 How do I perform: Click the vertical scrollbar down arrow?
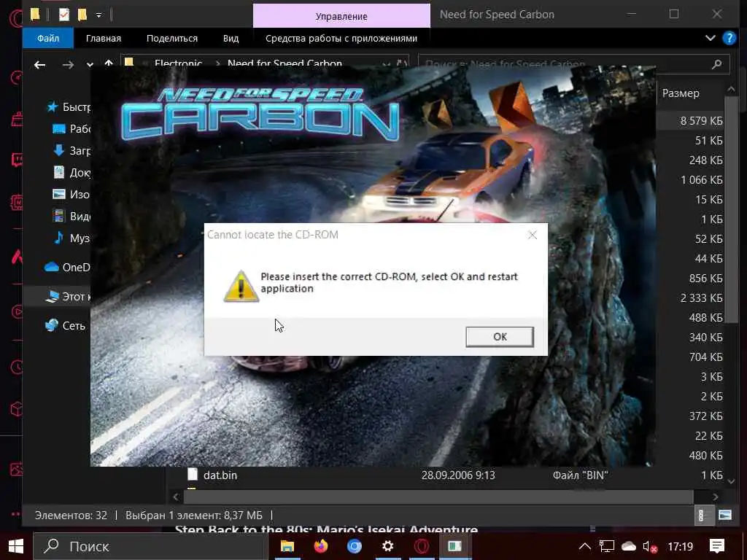click(x=731, y=481)
